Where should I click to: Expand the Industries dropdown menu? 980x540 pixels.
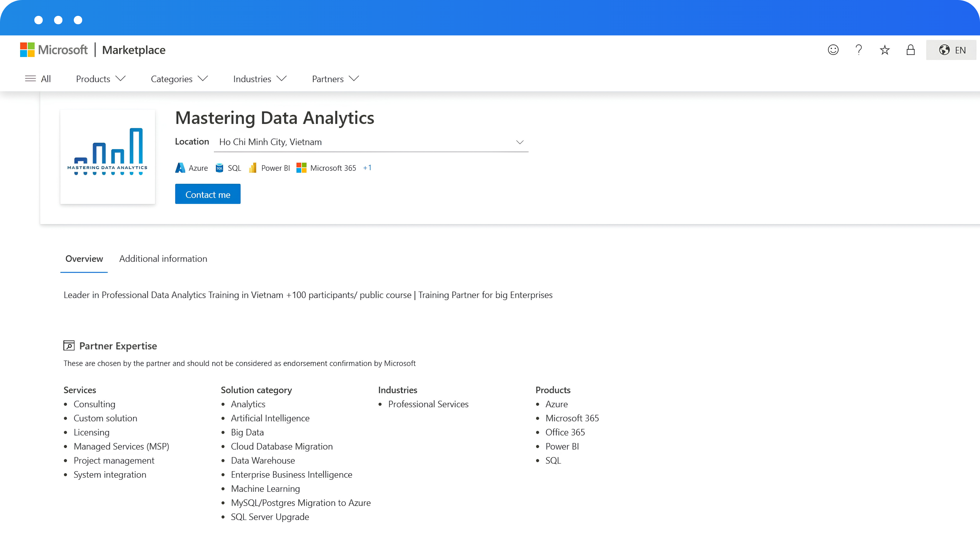[x=260, y=79]
